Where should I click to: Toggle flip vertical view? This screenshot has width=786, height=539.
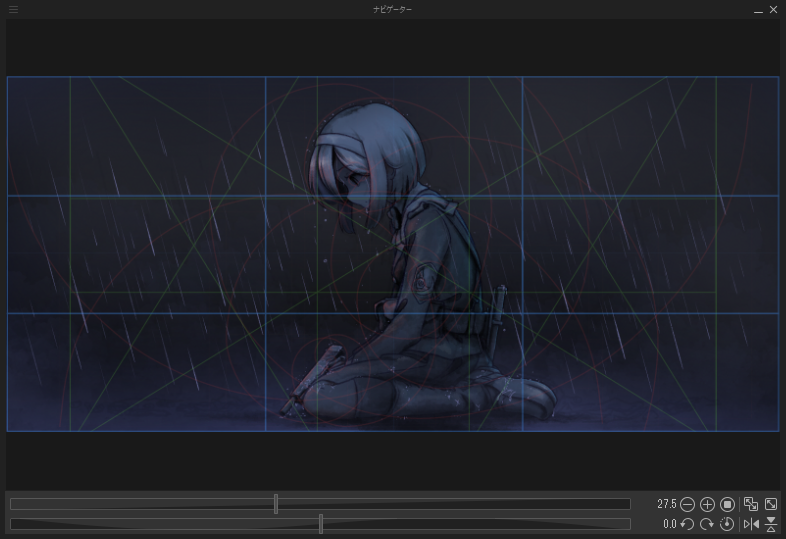click(771, 524)
